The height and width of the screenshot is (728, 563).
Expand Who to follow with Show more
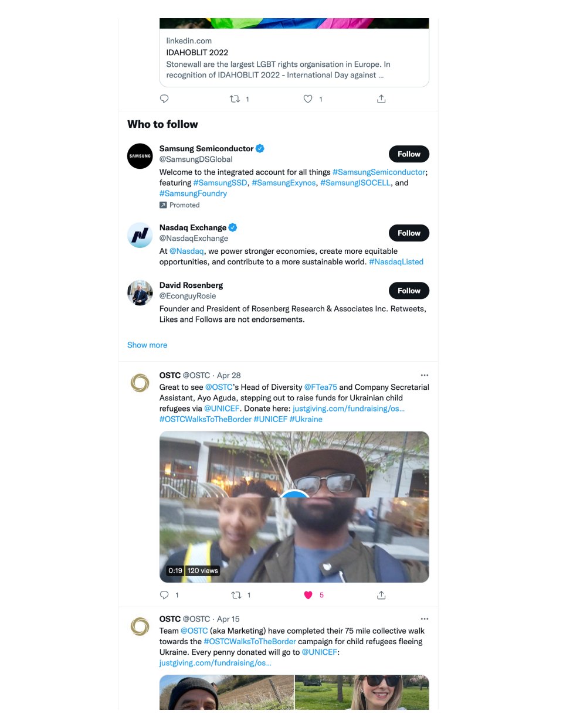coord(147,345)
